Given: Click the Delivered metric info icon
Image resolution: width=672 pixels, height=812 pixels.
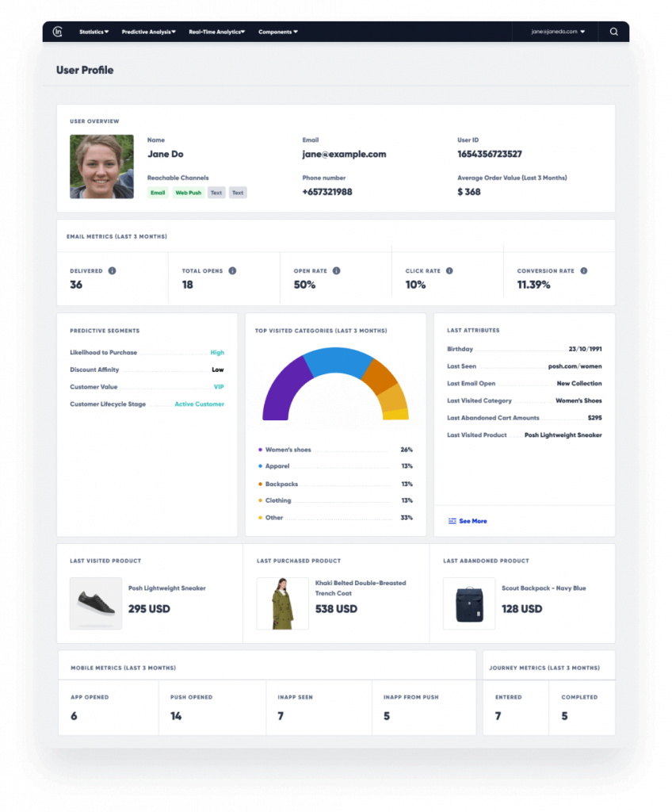Looking at the screenshot, I should [112, 270].
